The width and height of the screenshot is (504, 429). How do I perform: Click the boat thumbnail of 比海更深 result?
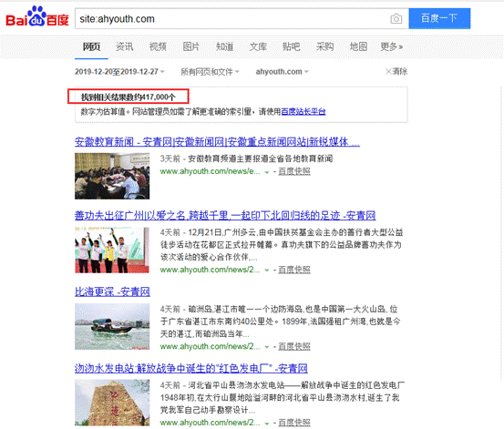(112, 326)
